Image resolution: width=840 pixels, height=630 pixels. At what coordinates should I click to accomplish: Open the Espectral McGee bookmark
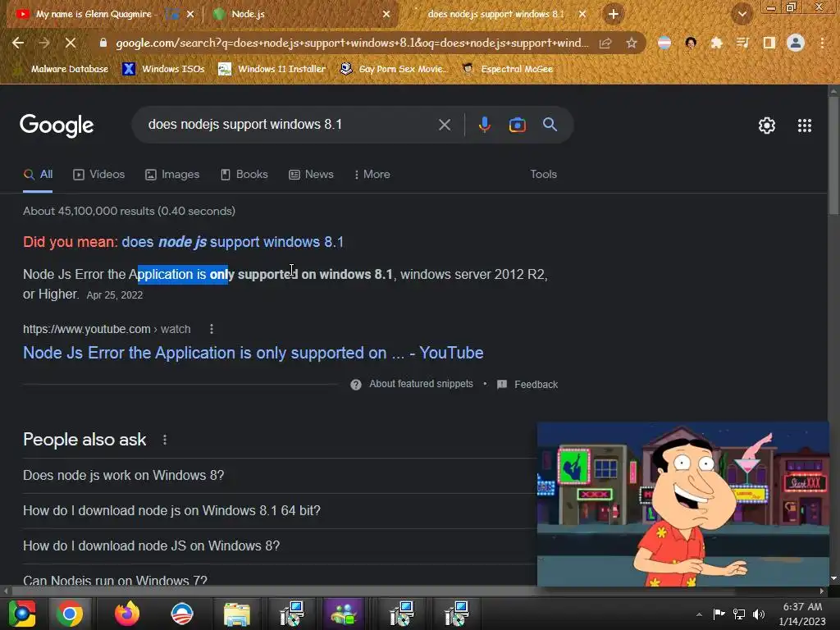507,69
